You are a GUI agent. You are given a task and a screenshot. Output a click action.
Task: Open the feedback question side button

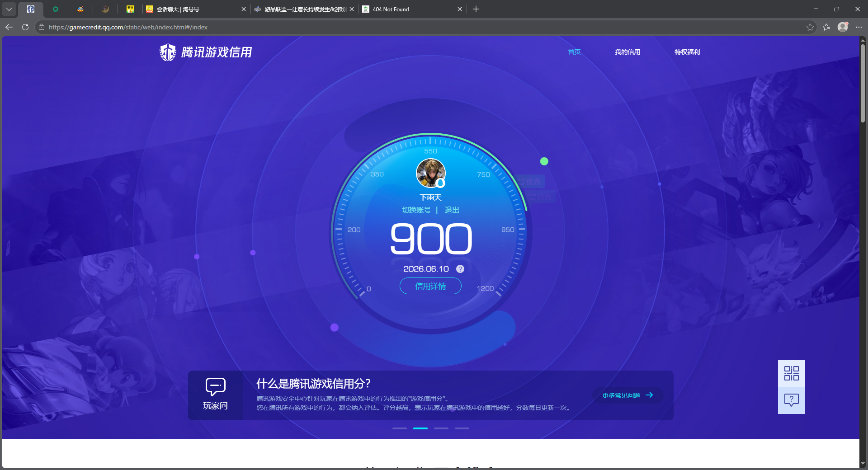pyautogui.click(x=792, y=400)
